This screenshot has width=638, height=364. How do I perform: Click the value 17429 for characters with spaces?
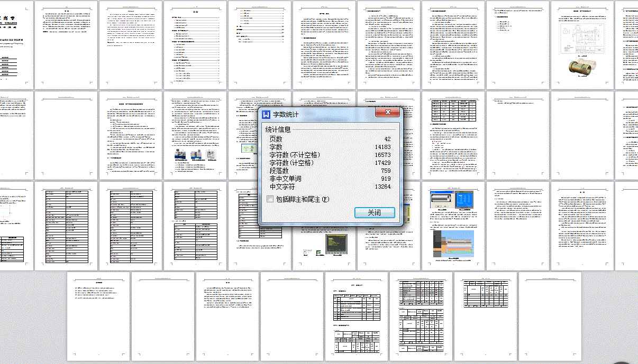381,163
